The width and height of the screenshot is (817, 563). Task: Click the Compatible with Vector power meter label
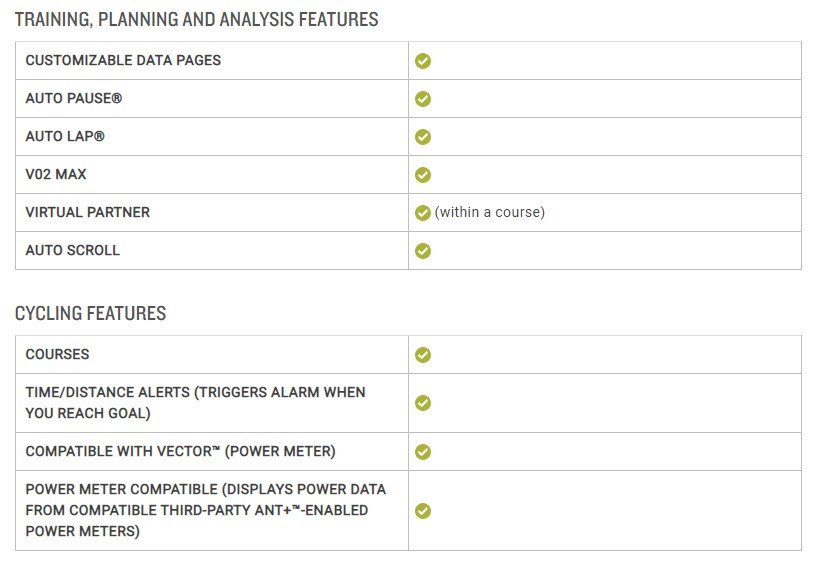pyautogui.click(x=180, y=452)
